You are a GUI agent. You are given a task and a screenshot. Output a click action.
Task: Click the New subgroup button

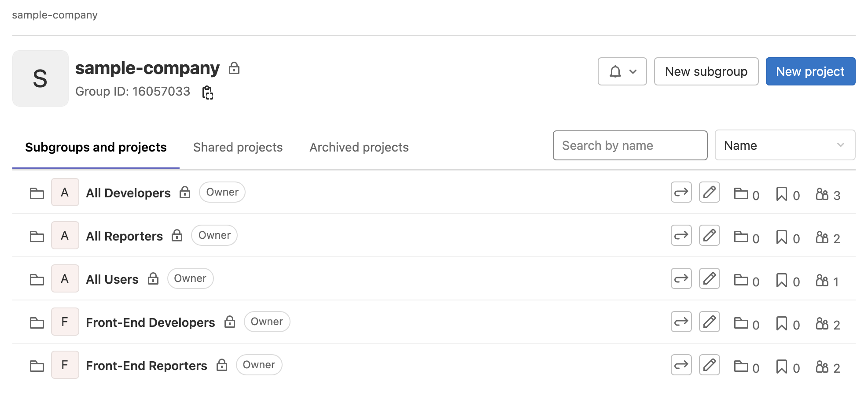tap(706, 71)
